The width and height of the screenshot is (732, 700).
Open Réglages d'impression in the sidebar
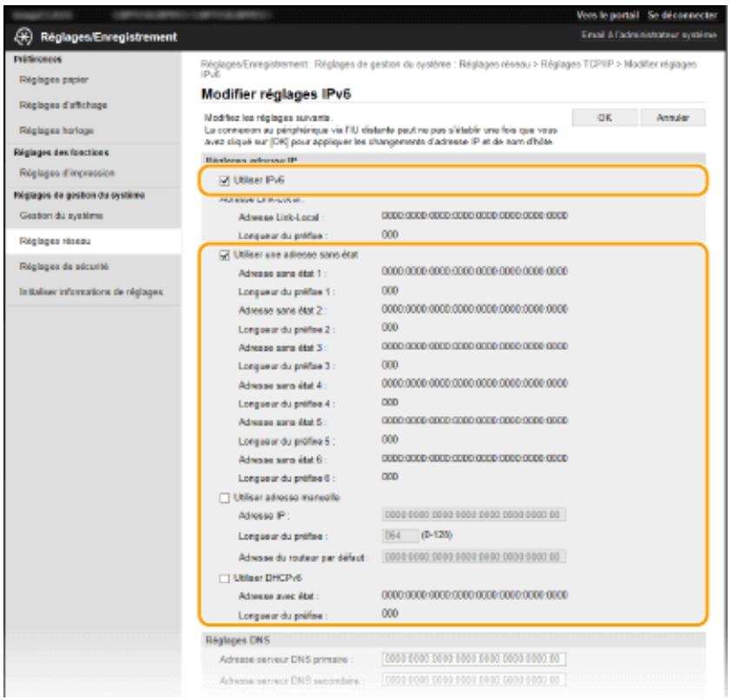tap(67, 173)
